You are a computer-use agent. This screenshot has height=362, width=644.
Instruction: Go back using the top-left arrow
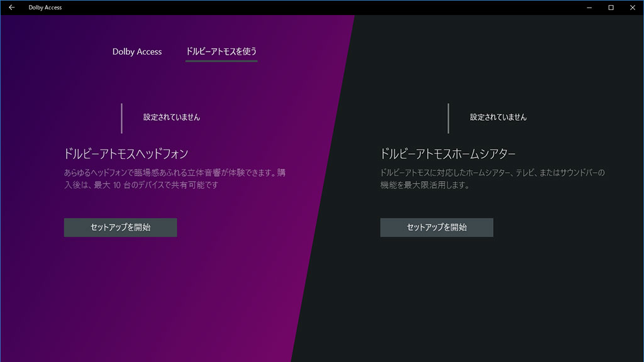[11, 8]
